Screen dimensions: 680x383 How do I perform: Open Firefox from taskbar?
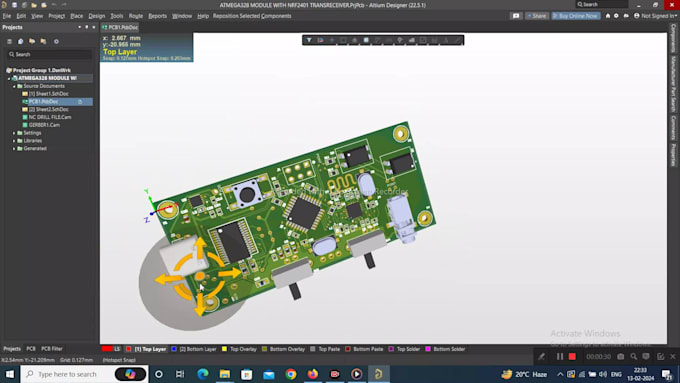313,374
